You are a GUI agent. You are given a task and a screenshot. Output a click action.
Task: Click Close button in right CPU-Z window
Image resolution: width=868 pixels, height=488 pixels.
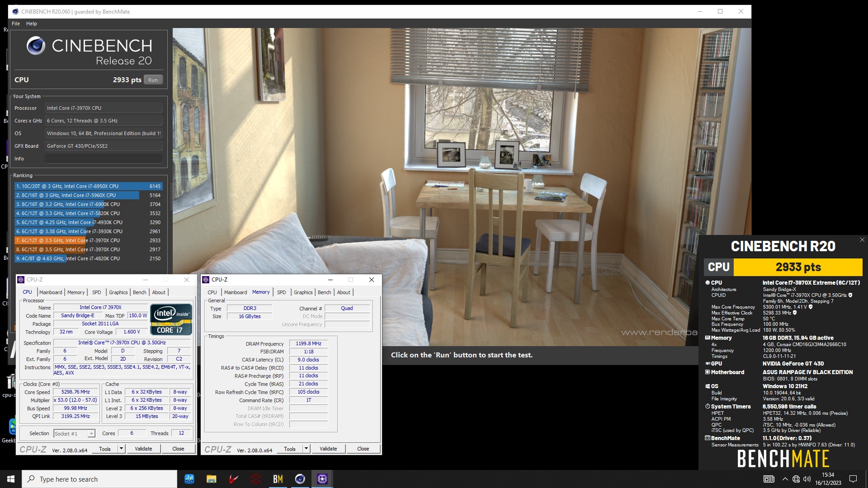pyautogui.click(x=363, y=449)
